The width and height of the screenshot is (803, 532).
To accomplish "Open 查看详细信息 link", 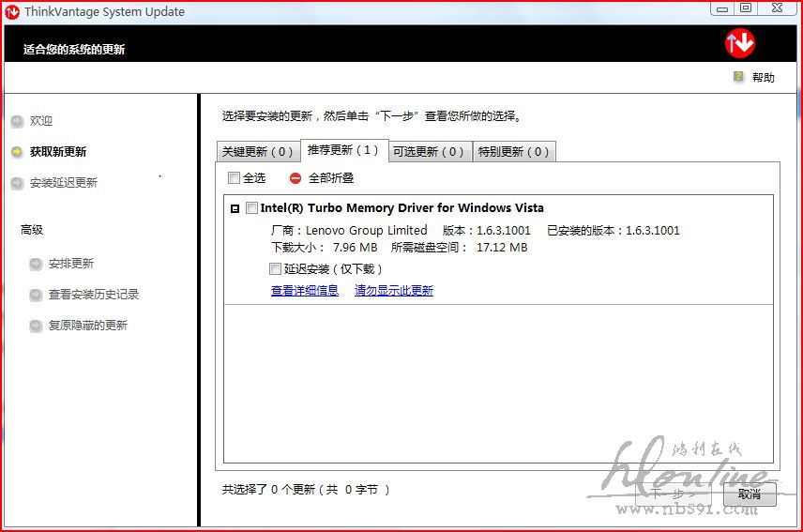I will [x=305, y=291].
